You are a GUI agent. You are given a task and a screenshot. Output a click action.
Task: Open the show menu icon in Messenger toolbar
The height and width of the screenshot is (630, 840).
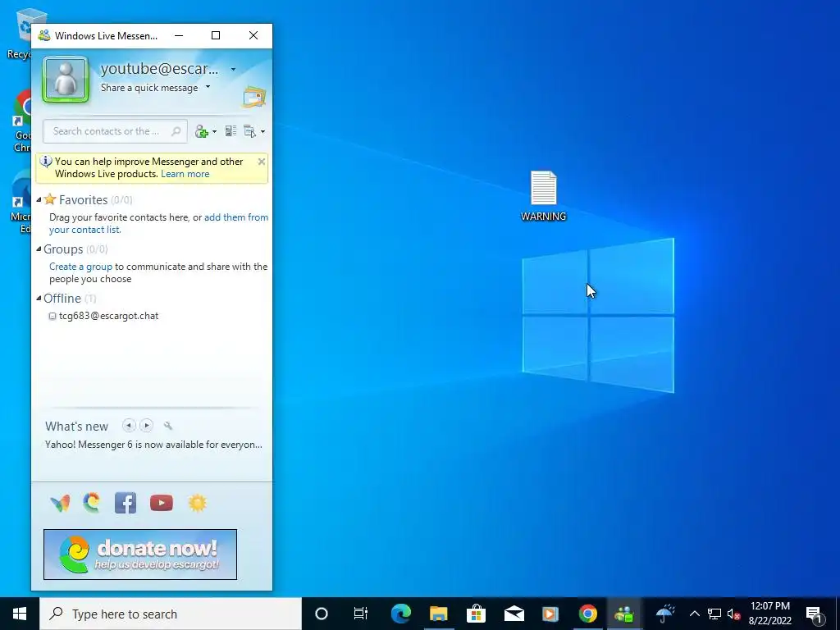pos(249,131)
